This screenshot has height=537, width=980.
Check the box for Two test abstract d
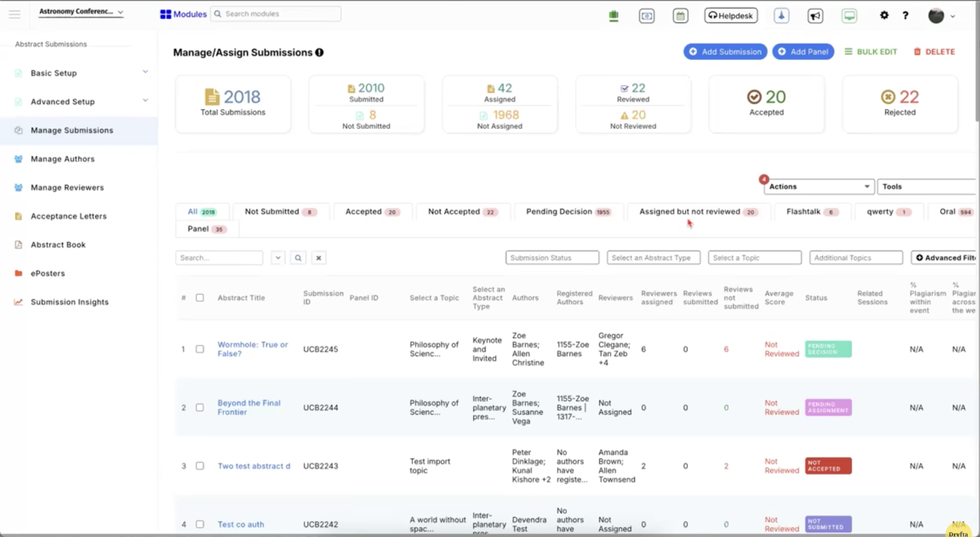tap(200, 466)
